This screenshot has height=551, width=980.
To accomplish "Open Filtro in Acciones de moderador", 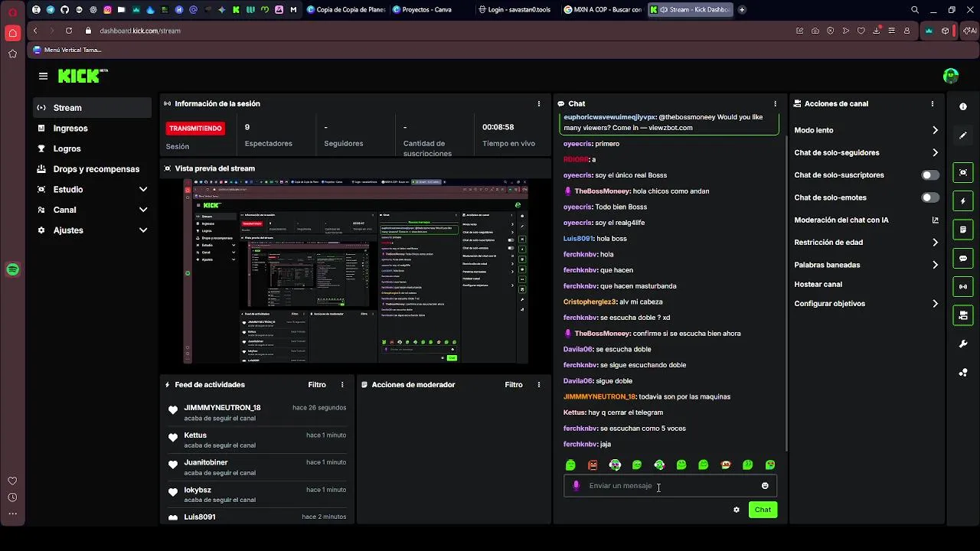I will coord(514,385).
